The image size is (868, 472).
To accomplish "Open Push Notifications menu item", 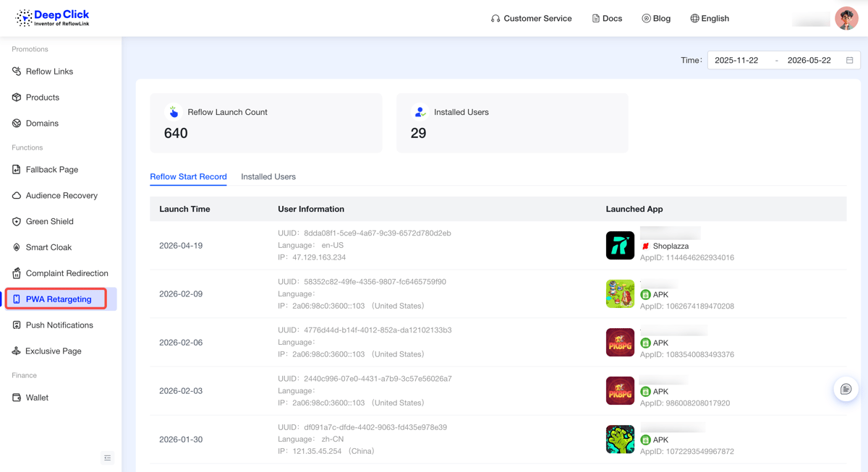I will tap(60, 325).
